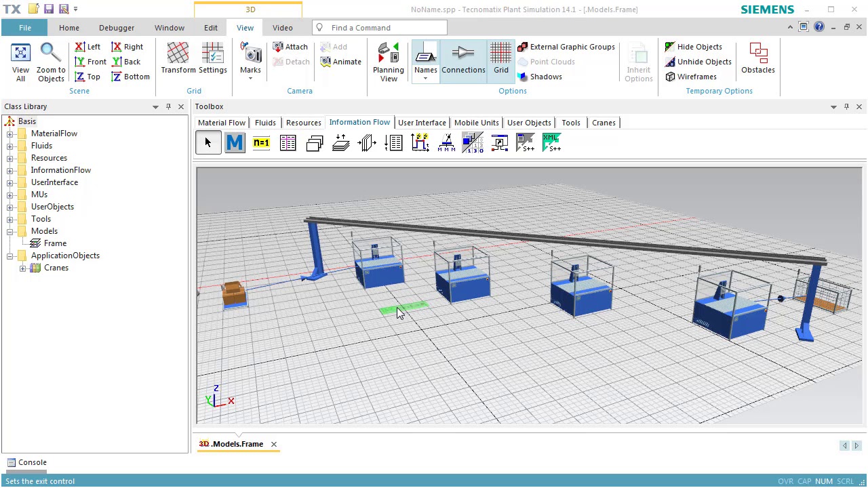Switch Toolbox to Cranes tab
This screenshot has width=868, height=488.
[604, 123]
